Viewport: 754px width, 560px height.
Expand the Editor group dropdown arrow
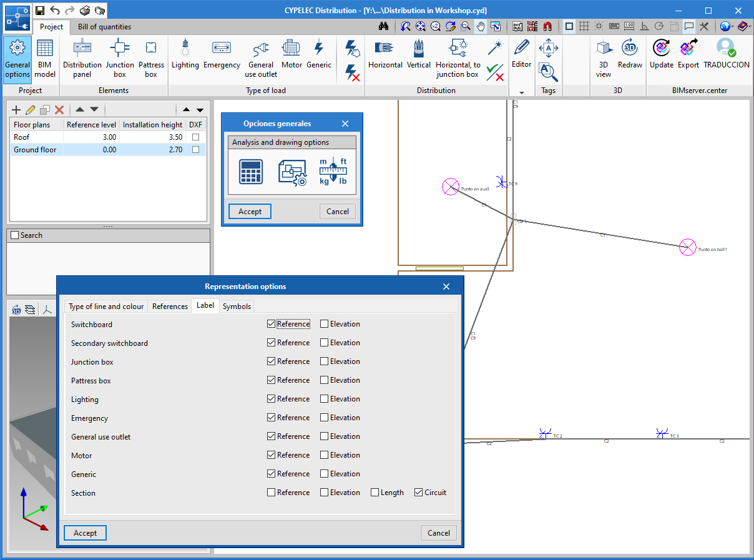[x=521, y=92]
